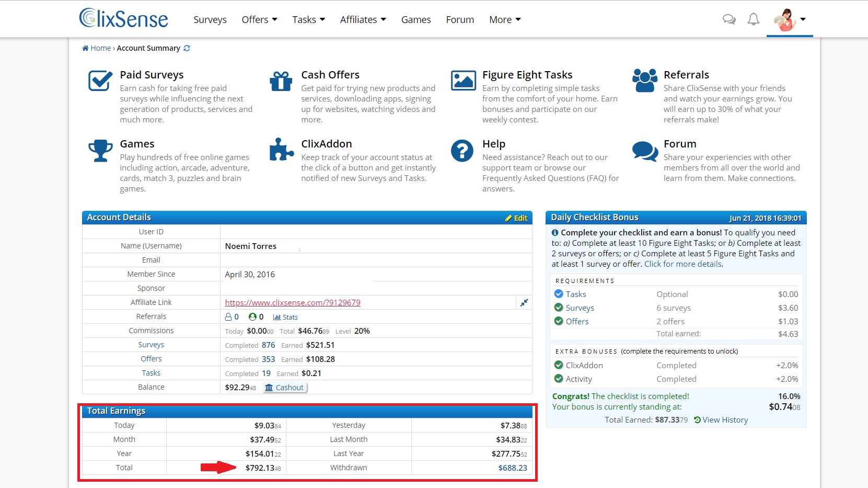Open the Forum menu item
The height and width of the screenshot is (488, 868).
460,20
